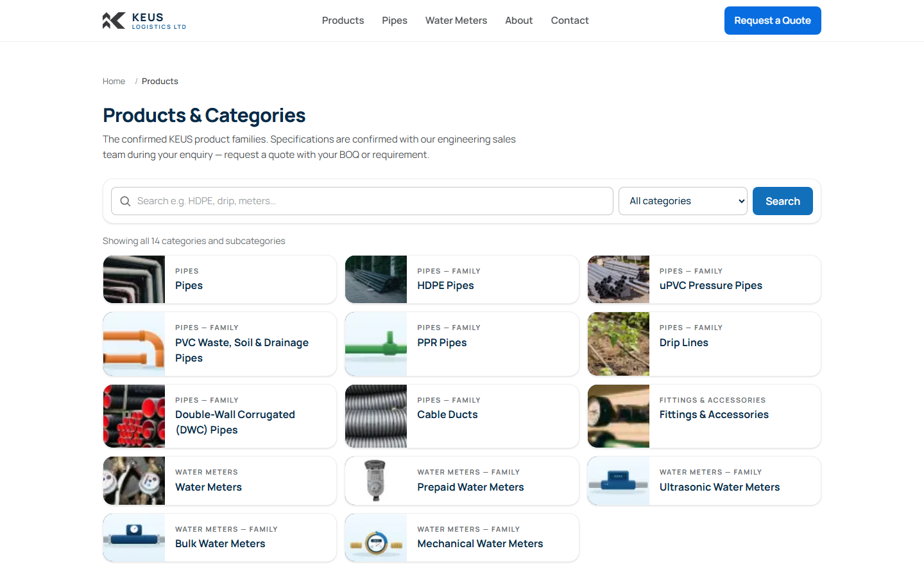Click the Ultrasonic Water Meters title
The height and width of the screenshot is (578, 924).
point(720,487)
